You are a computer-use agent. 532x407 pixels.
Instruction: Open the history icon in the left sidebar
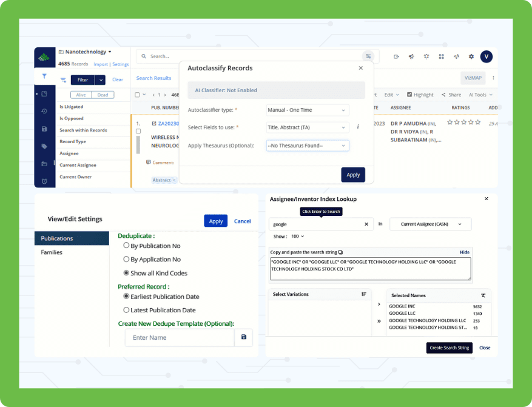(x=44, y=111)
